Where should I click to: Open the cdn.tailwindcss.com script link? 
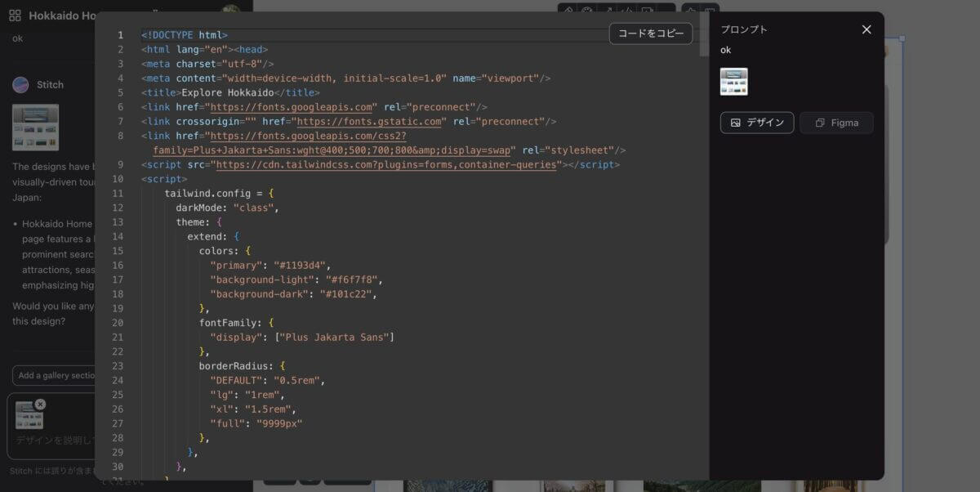(387, 164)
